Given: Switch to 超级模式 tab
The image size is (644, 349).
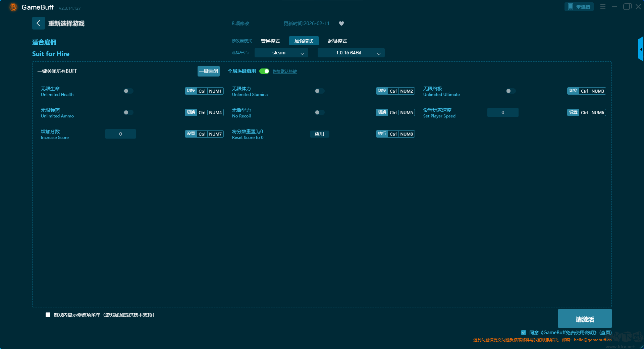Looking at the screenshot, I should [x=337, y=41].
